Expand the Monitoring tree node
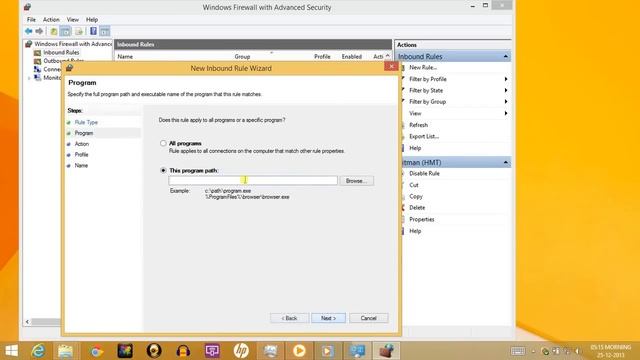640x360 pixels. pyautogui.click(x=29, y=78)
